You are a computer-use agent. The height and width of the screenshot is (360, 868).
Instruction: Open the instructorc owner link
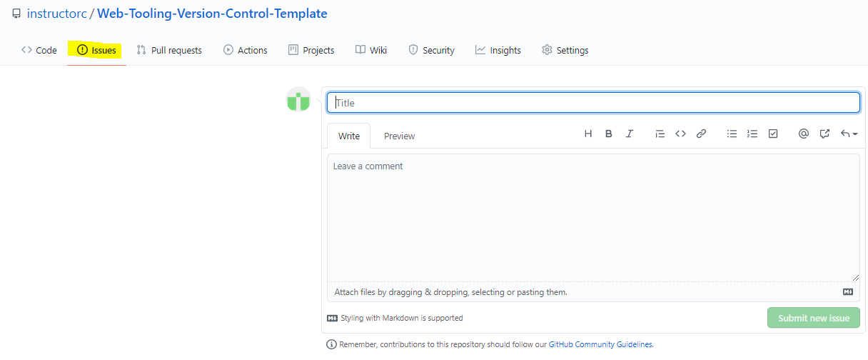[56, 14]
